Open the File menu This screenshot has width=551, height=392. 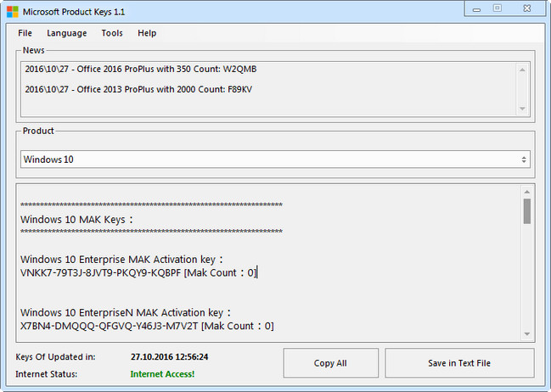coord(25,33)
